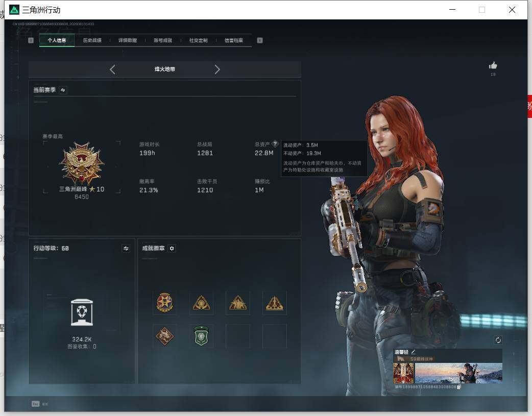532x416 pixels.
Task: Open the 详细数据 tab
Action: (x=128, y=40)
